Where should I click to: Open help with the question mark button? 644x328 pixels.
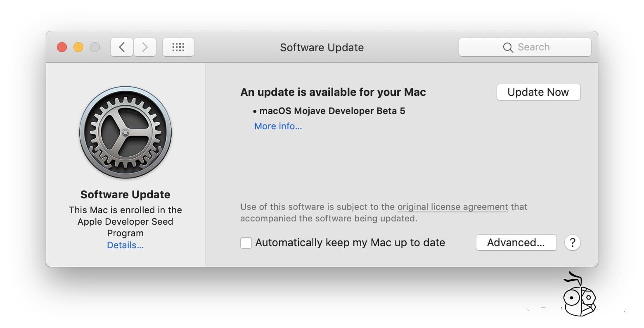572,242
